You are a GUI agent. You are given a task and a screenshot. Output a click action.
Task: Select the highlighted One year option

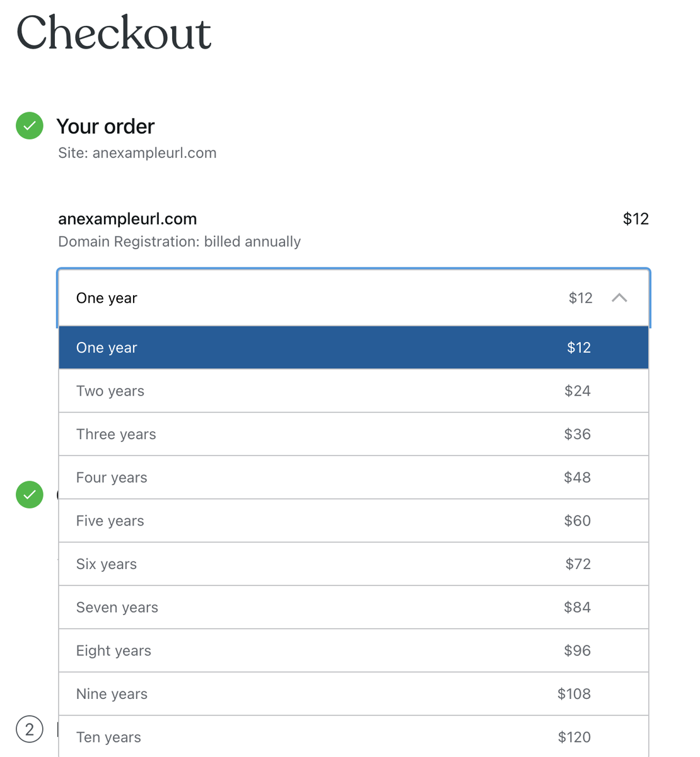click(x=353, y=348)
